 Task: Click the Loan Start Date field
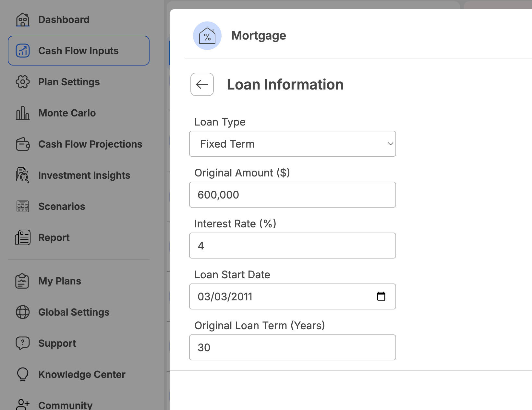293,296
